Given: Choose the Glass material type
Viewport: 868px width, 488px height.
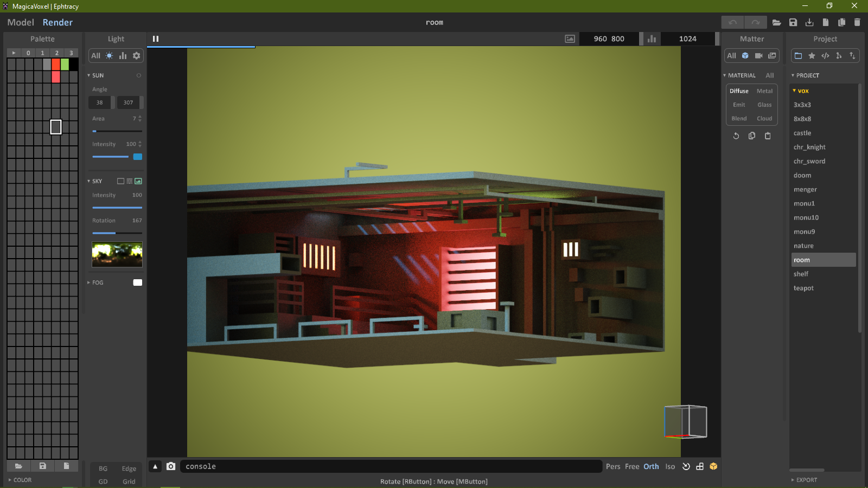Looking at the screenshot, I should [x=765, y=105].
